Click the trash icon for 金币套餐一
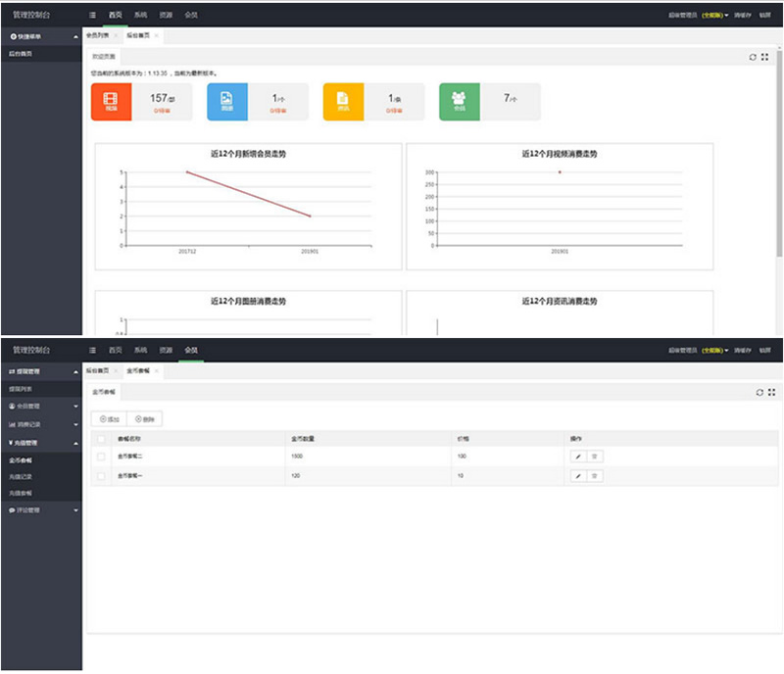This screenshot has width=784, height=674. [x=595, y=476]
